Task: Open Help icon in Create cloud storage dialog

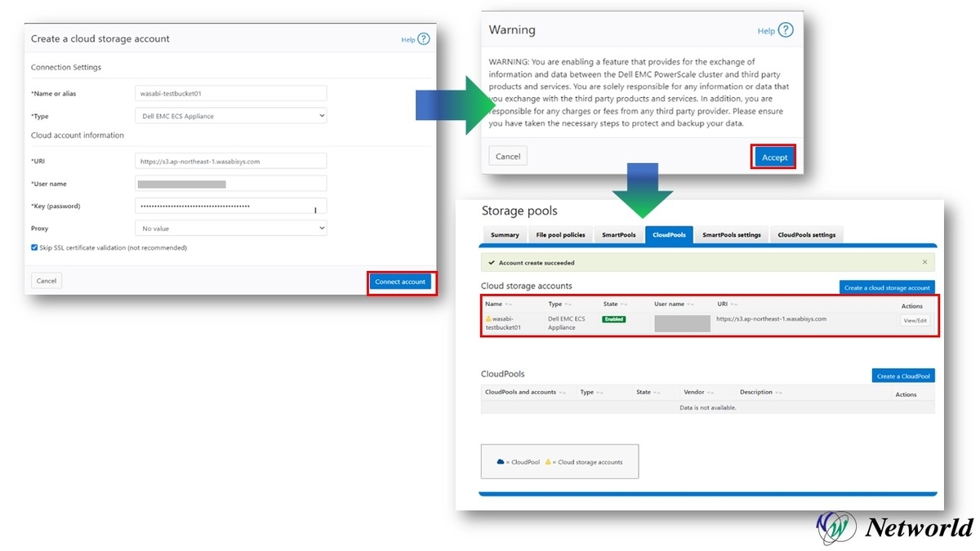Action: tap(423, 38)
